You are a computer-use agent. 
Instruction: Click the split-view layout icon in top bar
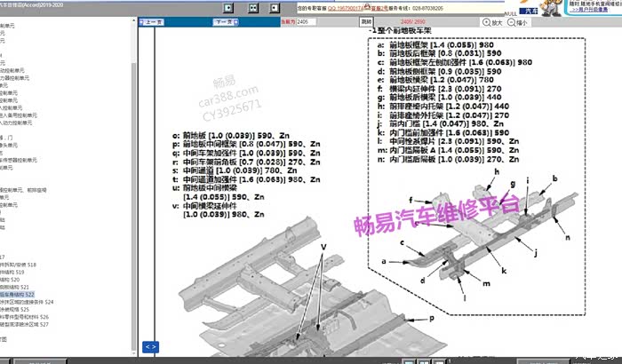tap(253, 8)
